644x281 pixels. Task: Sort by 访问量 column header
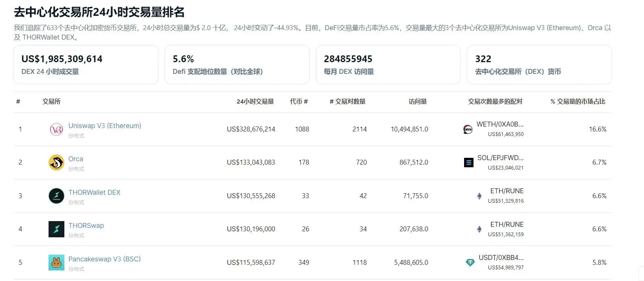tap(417, 102)
